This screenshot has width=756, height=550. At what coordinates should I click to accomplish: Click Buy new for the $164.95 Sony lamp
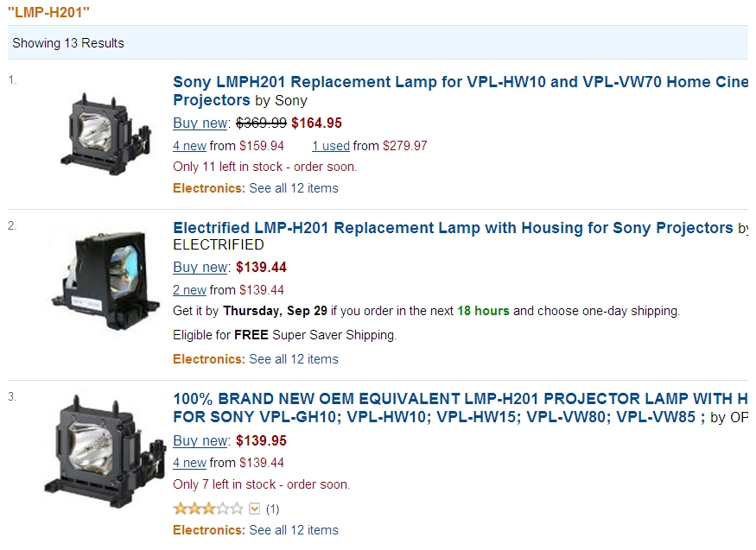[200, 123]
